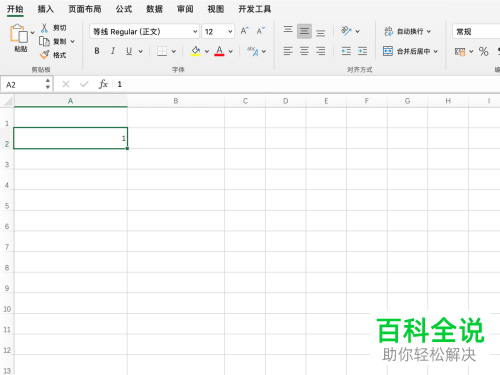Click the phonetic guide abc icon

[253, 51]
